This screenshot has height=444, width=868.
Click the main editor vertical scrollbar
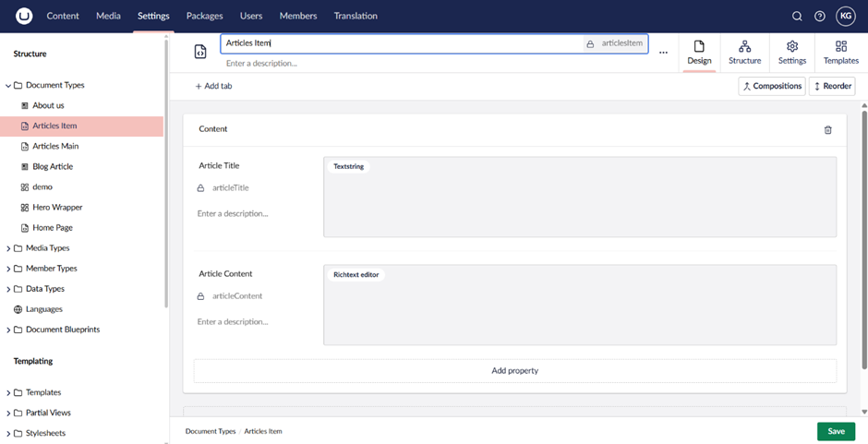[864, 238]
